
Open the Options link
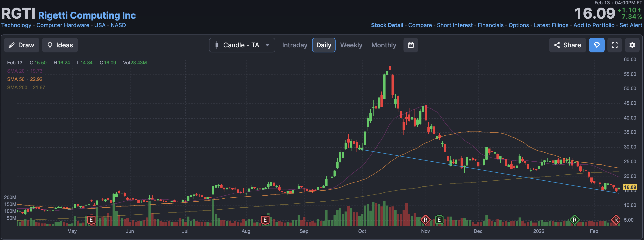[x=519, y=25]
